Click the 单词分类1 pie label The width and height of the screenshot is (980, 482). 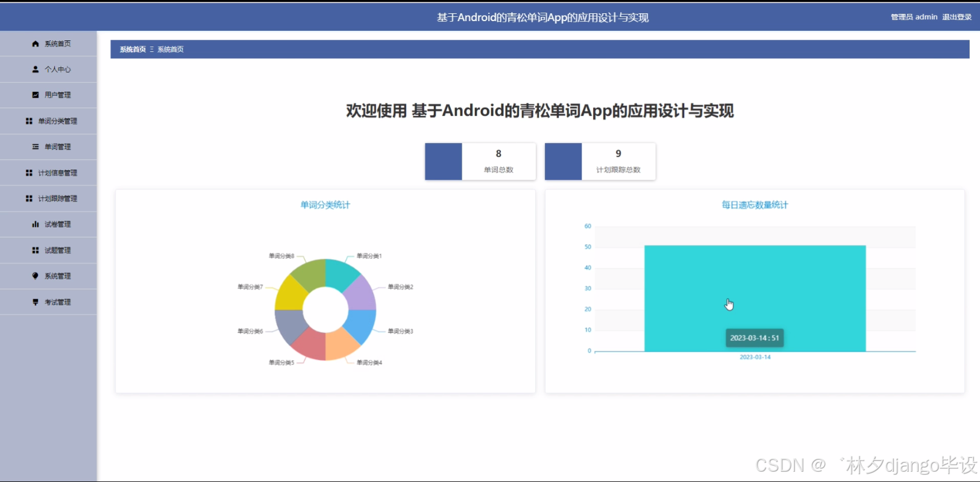point(369,256)
